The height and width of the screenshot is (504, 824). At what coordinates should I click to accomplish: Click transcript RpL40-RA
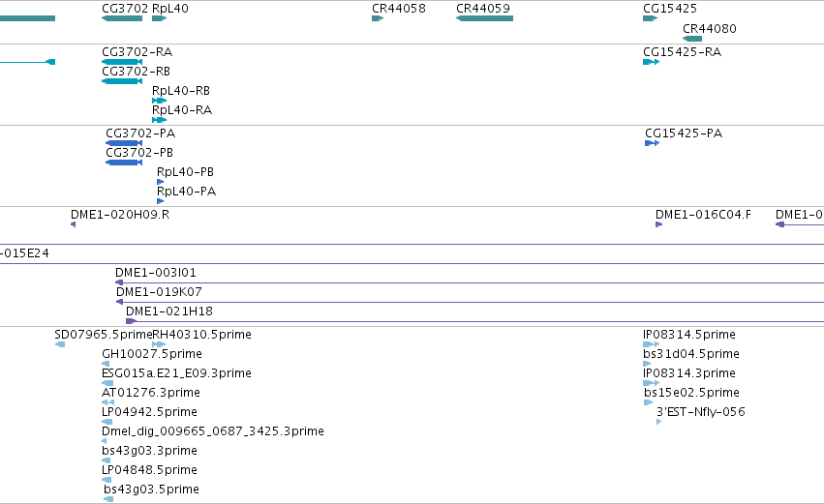click(159, 120)
